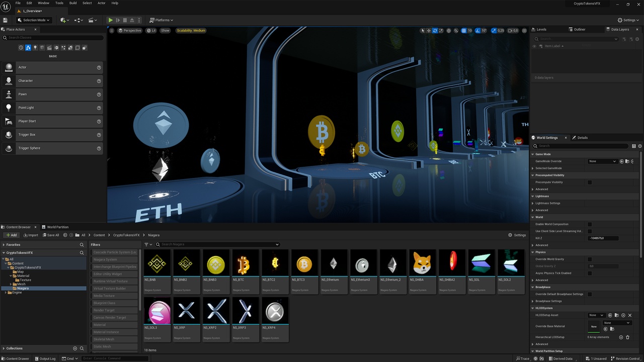Activate the Translate move tool in viewport
Viewport: 644px width, 362px height.
429,31
